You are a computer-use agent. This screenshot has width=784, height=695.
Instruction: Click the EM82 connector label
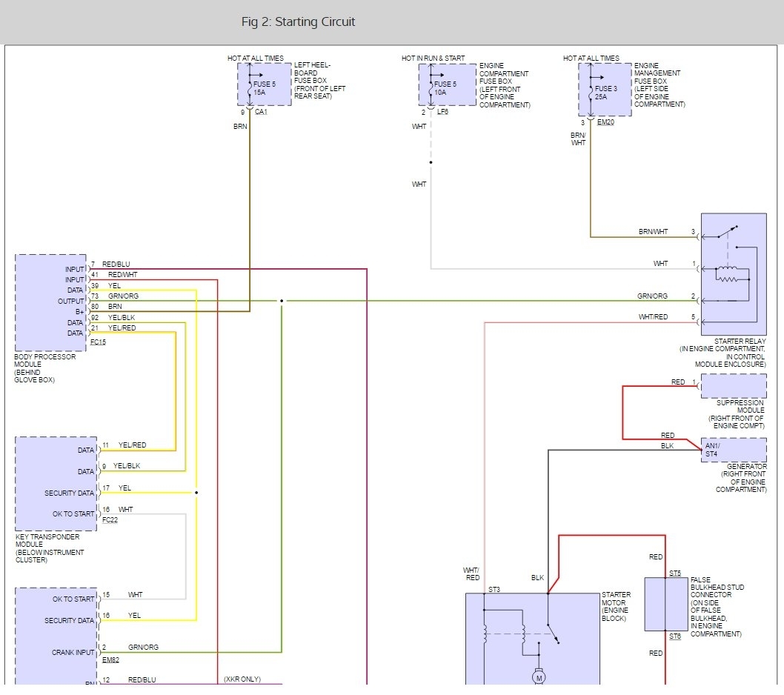pyautogui.click(x=110, y=660)
